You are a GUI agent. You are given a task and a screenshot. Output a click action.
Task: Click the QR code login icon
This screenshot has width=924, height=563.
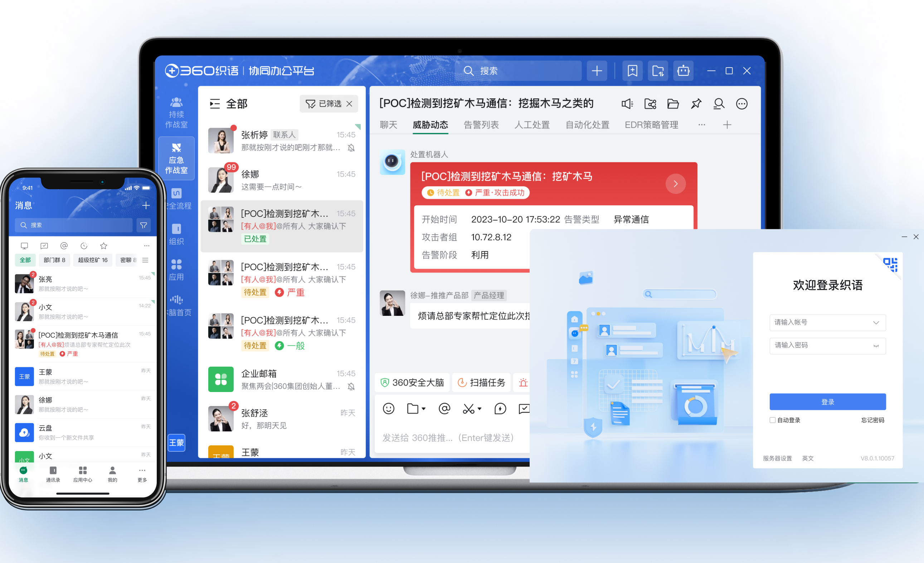point(890,265)
